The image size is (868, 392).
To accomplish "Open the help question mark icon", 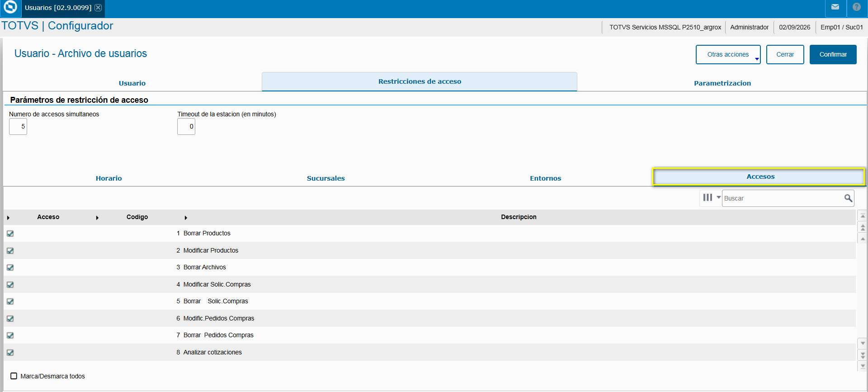I will click(x=856, y=7).
